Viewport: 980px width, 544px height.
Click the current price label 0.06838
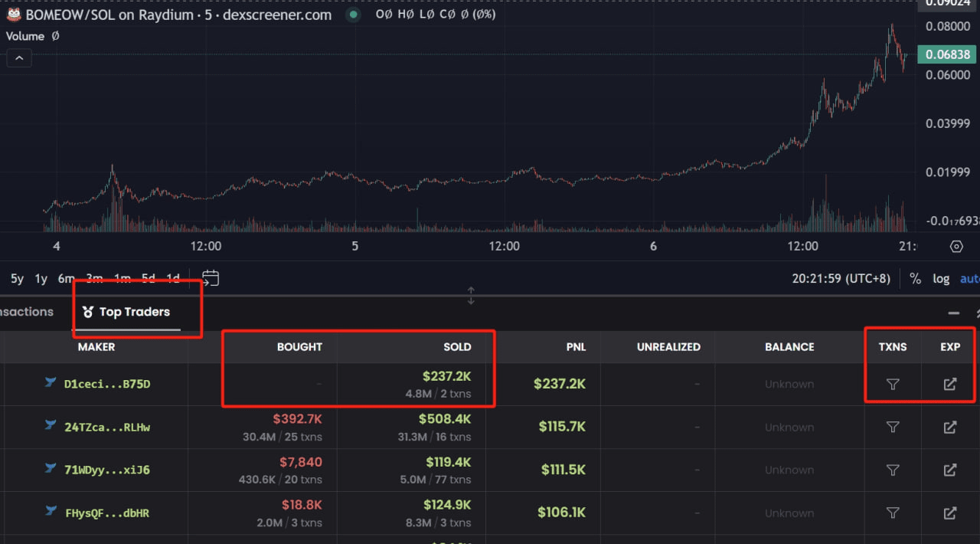pyautogui.click(x=948, y=54)
